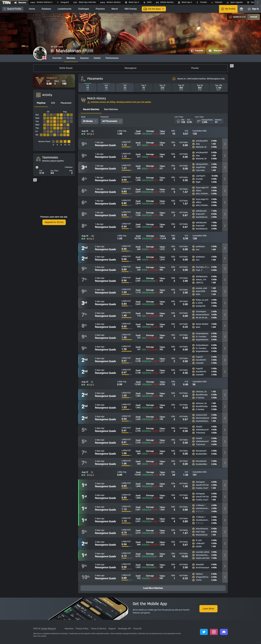Open the Privacy Policy footer link

coord(82,628)
